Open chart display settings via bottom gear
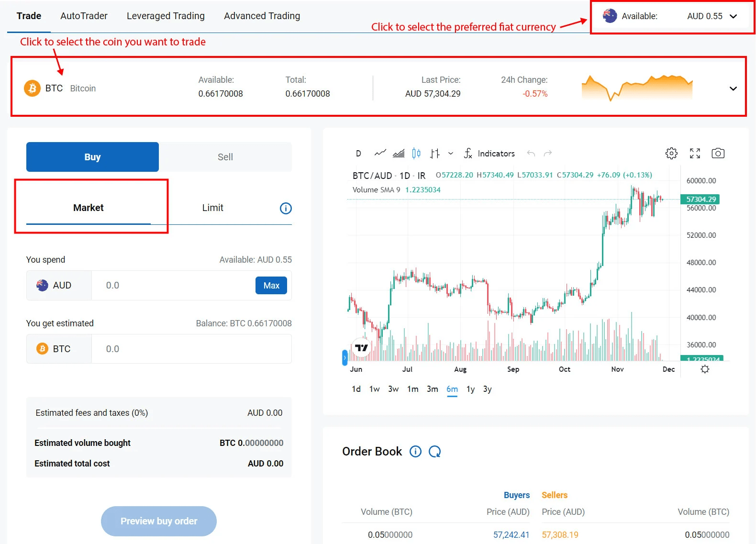The width and height of the screenshot is (756, 544). (x=705, y=369)
